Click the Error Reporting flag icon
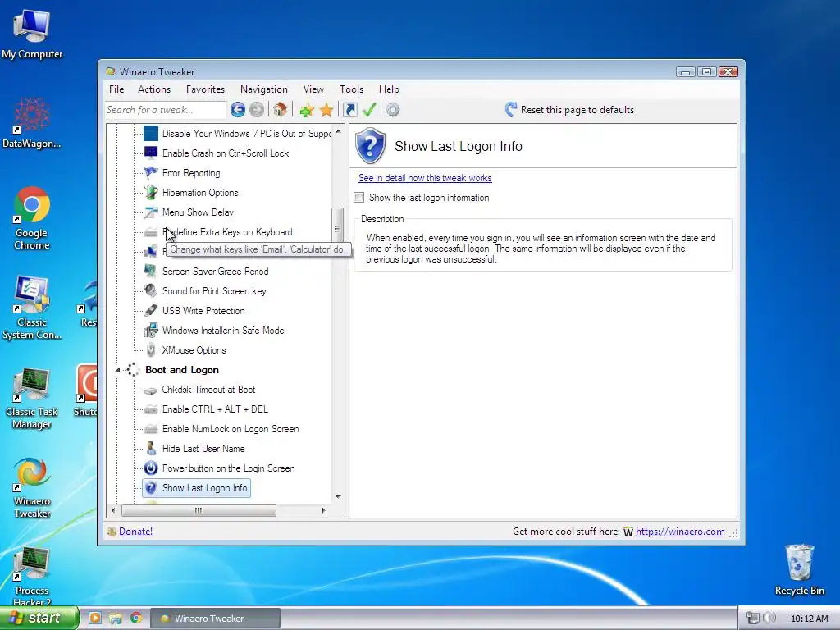Image resolution: width=840 pixels, height=630 pixels. pos(151,172)
